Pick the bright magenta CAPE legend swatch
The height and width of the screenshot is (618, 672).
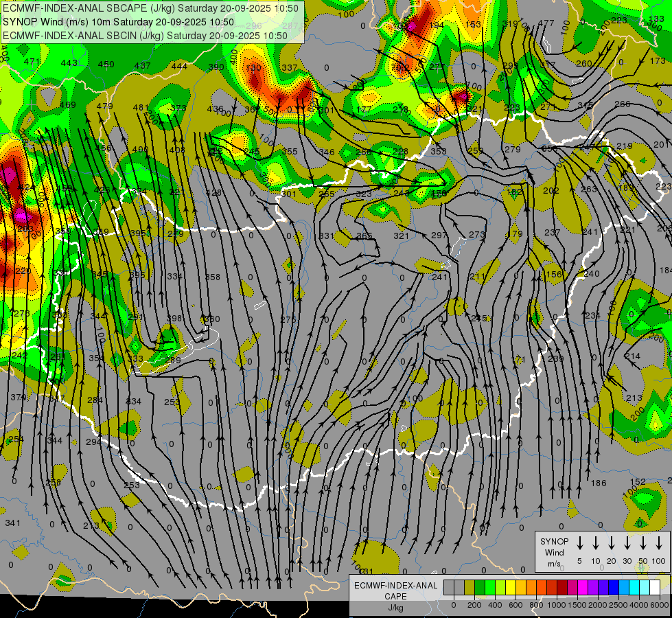point(583,588)
